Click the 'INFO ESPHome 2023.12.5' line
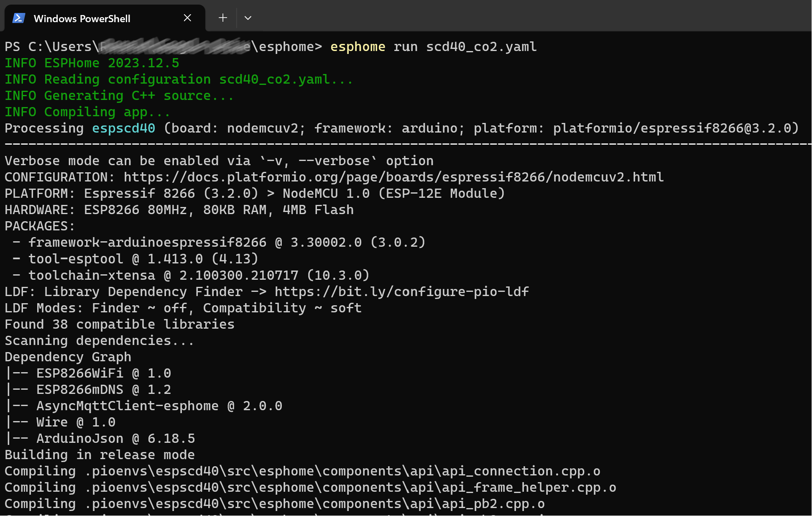Viewport: 812px width, 516px height. (92, 63)
